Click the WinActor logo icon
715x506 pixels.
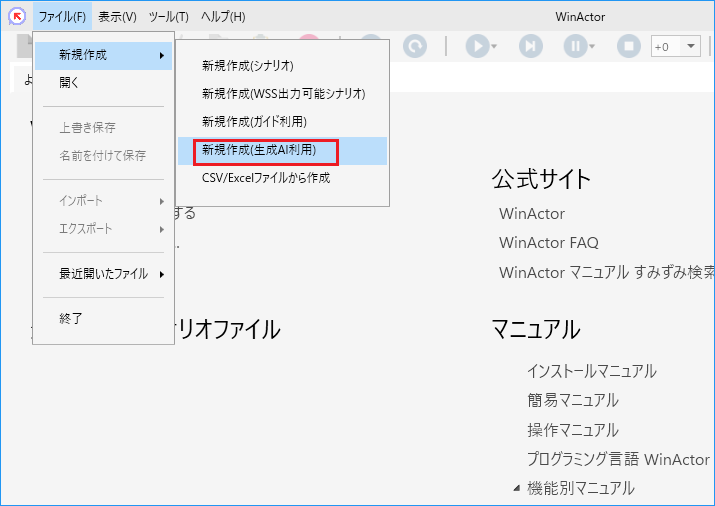point(17,16)
